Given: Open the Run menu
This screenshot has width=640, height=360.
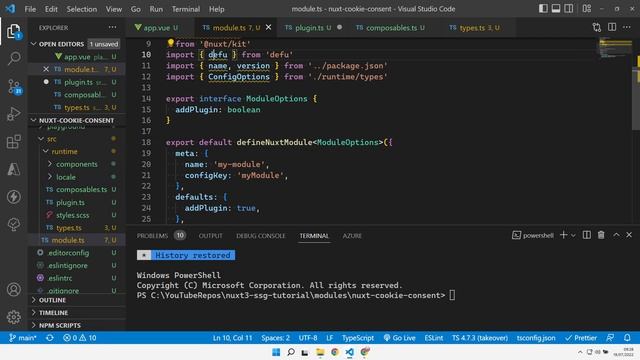Looking at the screenshot, I should click(x=156, y=9).
